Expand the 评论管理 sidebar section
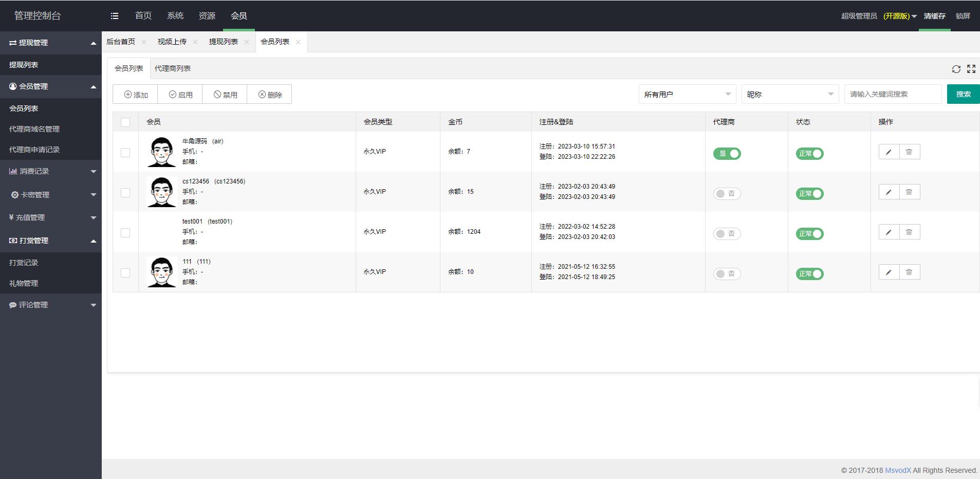This screenshot has height=479, width=980. point(51,305)
